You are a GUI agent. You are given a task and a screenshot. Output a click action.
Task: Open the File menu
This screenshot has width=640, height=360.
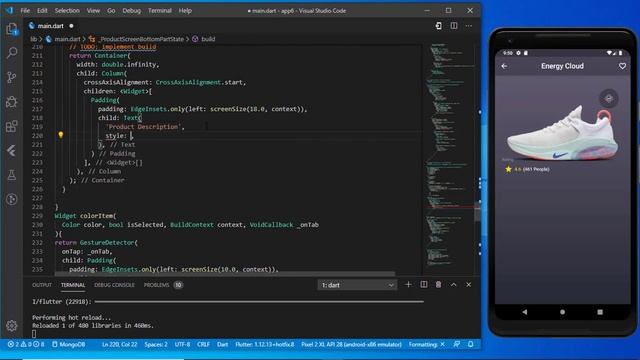click(25, 11)
